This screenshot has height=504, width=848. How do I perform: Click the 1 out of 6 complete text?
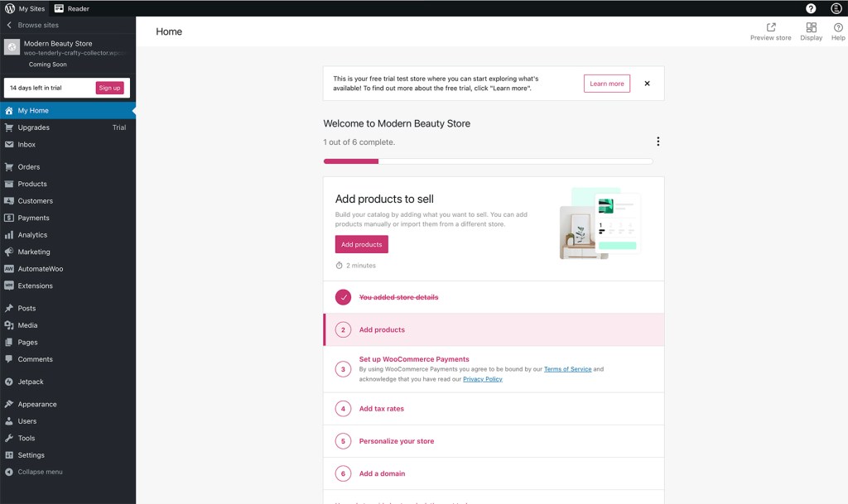359,142
